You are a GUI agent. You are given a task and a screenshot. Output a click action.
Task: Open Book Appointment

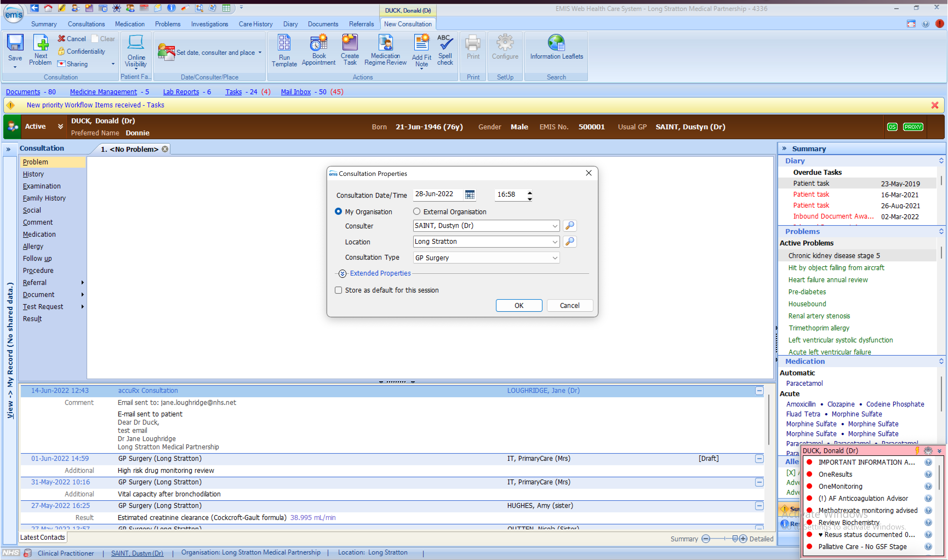tap(319, 50)
